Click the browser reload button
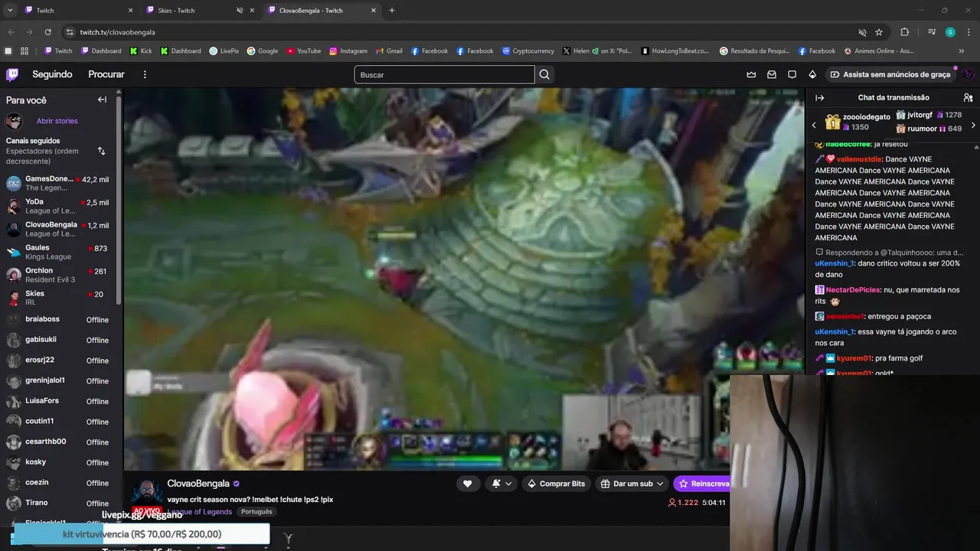 (47, 32)
